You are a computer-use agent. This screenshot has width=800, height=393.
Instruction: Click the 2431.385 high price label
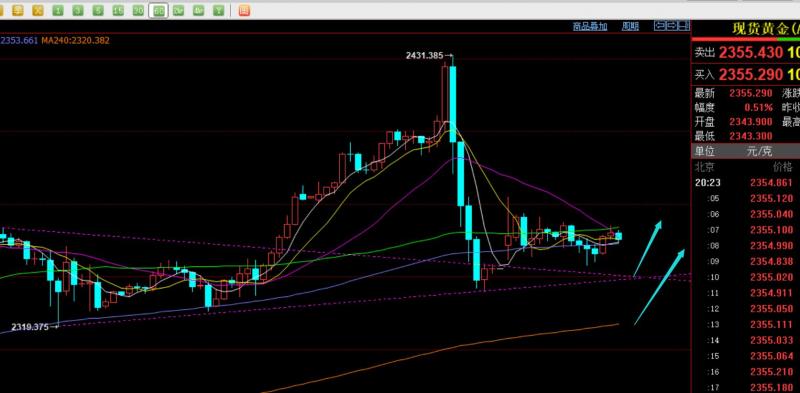424,56
